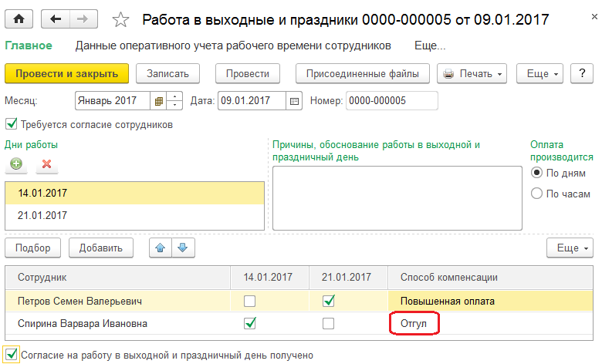Open the Печать dropdown
This screenshot has width=602, height=364.
tap(472, 73)
